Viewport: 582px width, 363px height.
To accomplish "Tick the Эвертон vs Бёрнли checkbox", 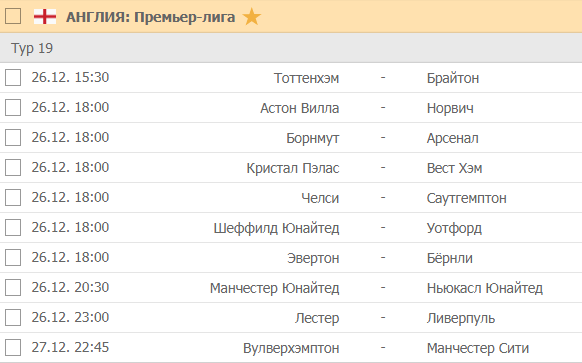I will pos(13,258).
